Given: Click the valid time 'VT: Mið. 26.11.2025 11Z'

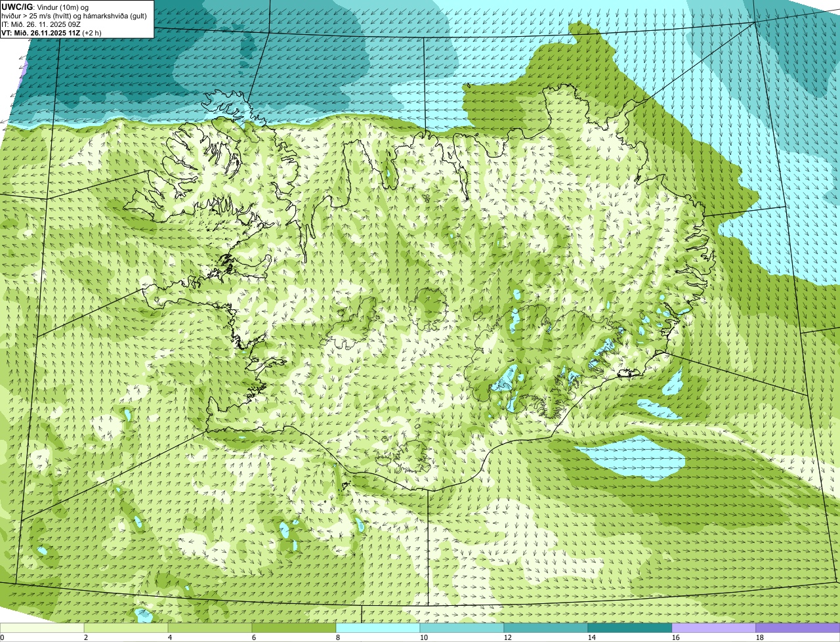Looking at the screenshot, I should tap(42, 32).
